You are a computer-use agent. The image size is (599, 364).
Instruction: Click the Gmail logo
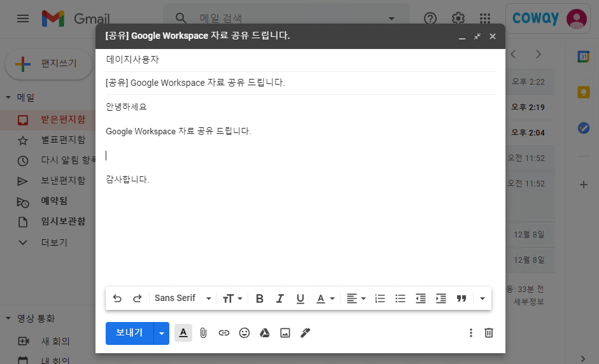point(76,18)
